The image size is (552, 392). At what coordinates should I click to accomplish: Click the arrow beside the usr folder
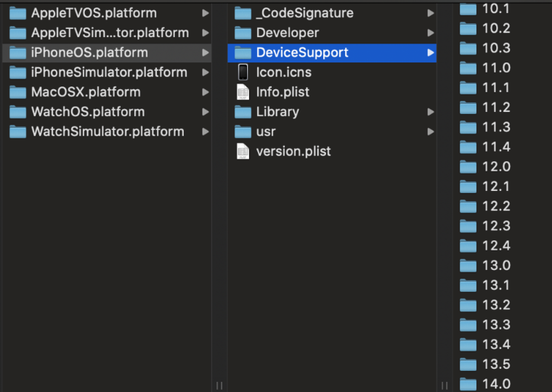431,131
